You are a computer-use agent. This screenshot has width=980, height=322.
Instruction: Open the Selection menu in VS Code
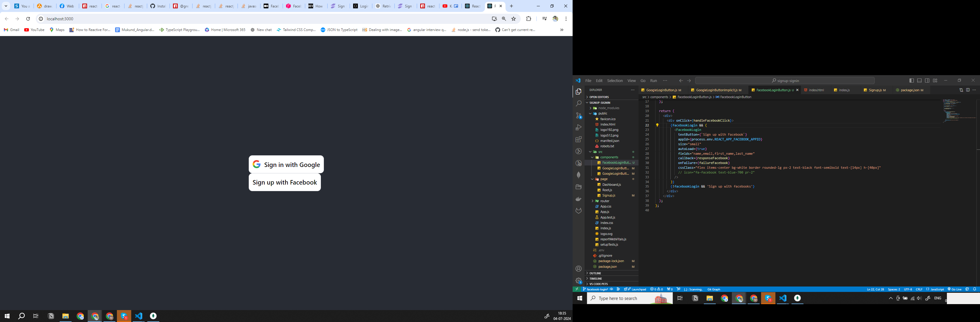[615, 80]
